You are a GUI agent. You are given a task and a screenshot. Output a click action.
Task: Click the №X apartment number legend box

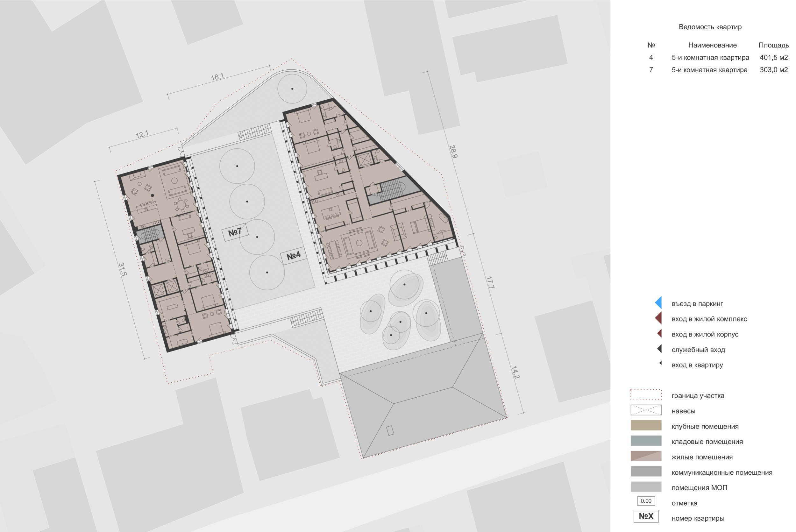pyautogui.click(x=646, y=516)
